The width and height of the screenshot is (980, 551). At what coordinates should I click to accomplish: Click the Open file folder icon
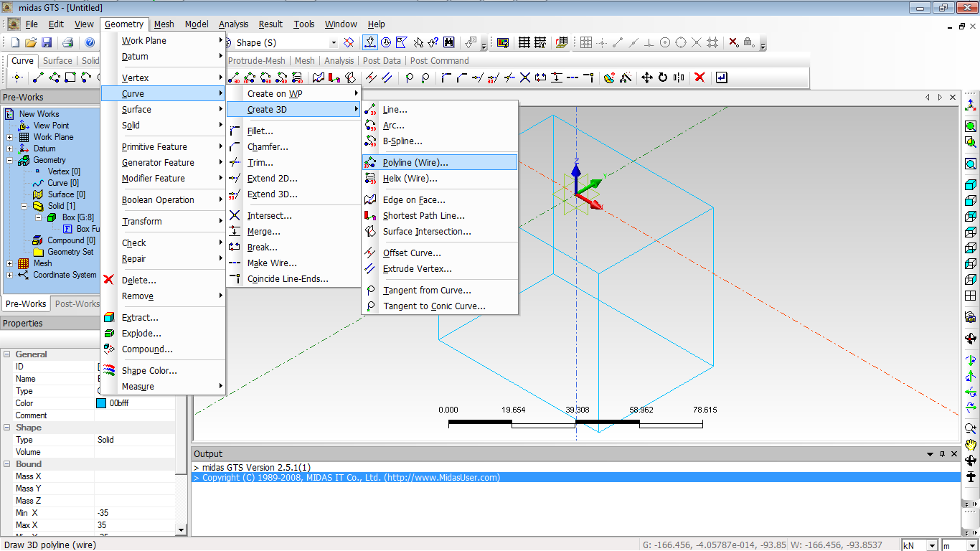pos(31,43)
